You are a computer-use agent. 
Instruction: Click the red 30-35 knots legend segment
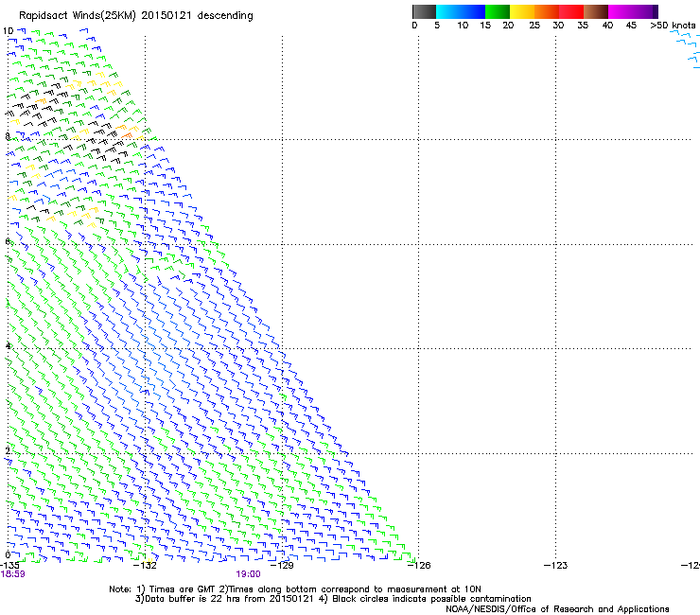point(571,11)
